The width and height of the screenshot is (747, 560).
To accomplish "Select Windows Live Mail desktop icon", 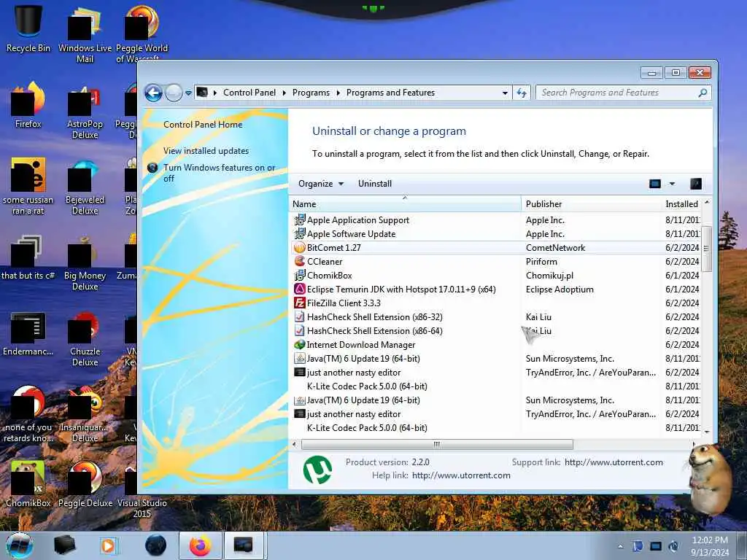I will tap(85, 34).
